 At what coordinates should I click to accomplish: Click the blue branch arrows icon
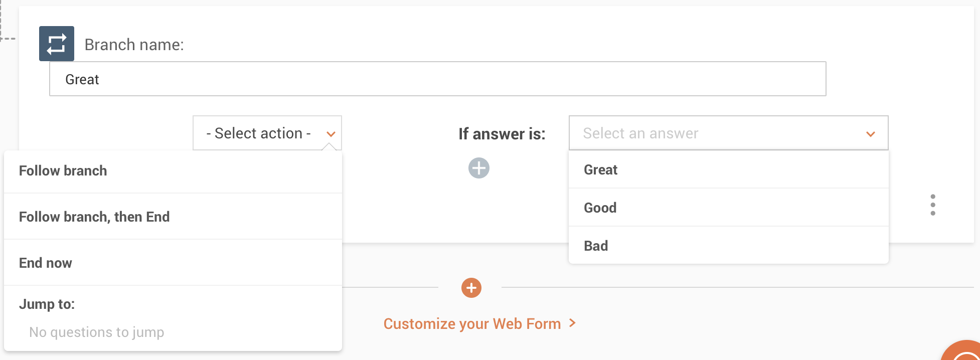57,44
